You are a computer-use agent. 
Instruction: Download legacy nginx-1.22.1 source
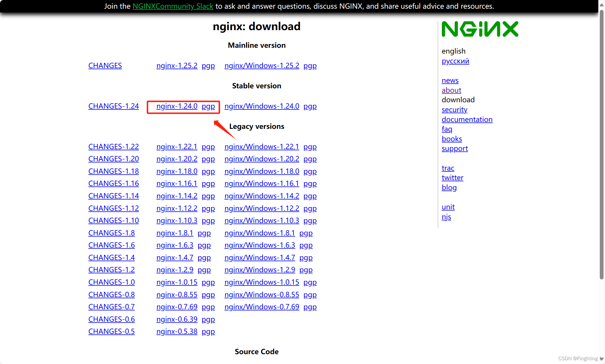(x=177, y=147)
